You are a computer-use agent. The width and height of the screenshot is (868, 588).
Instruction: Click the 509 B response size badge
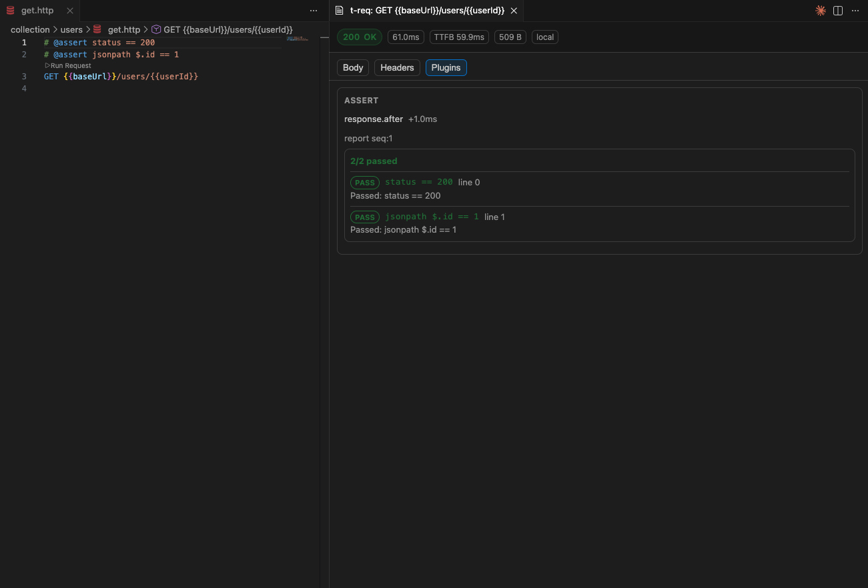pyautogui.click(x=510, y=37)
